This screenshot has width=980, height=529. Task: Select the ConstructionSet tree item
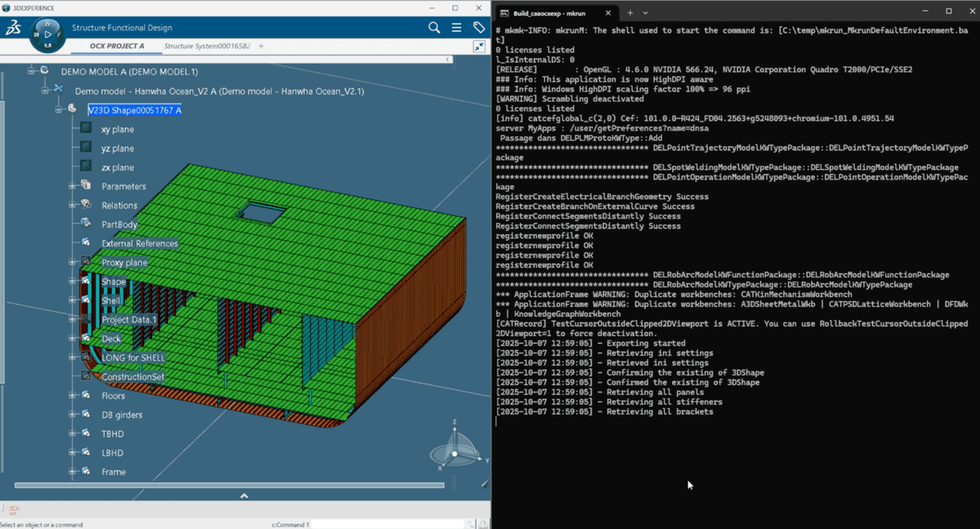[132, 377]
